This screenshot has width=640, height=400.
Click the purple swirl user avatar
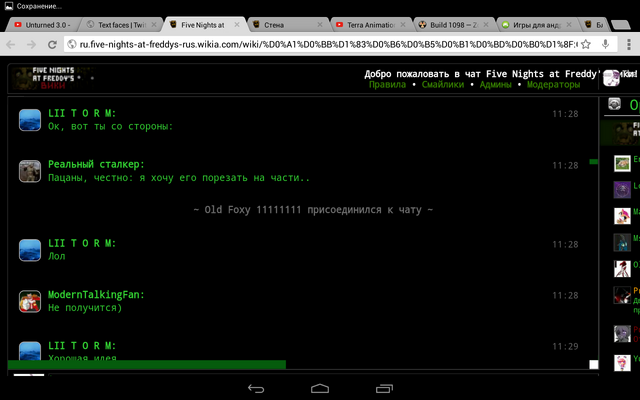coord(622,190)
